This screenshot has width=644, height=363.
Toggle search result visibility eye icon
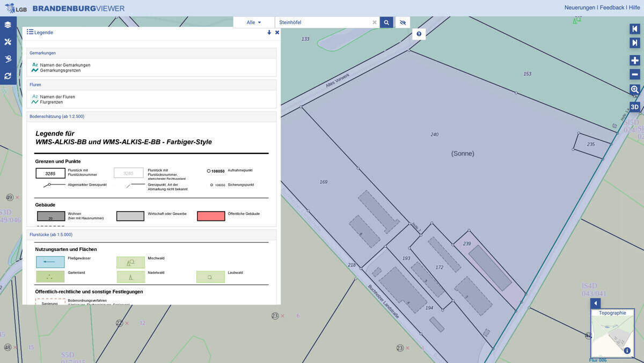pyautogui.click(x=402, y=23)
